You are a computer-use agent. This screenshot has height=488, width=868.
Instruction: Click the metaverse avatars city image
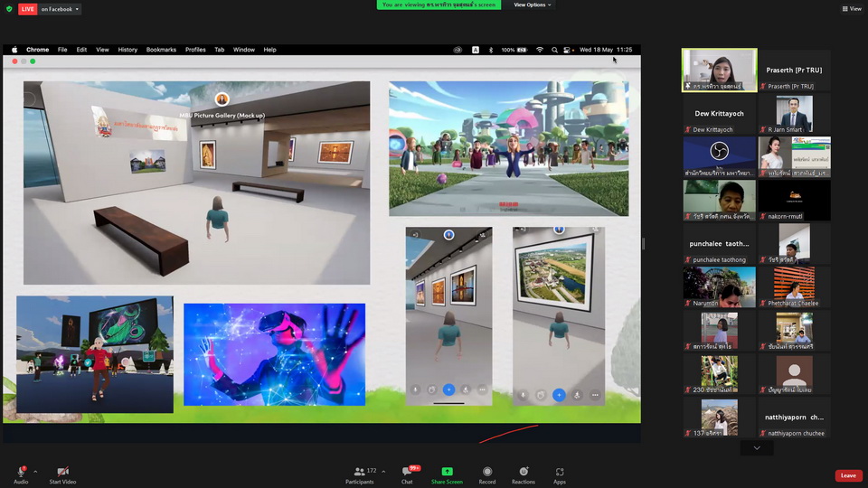coord(509,148)
